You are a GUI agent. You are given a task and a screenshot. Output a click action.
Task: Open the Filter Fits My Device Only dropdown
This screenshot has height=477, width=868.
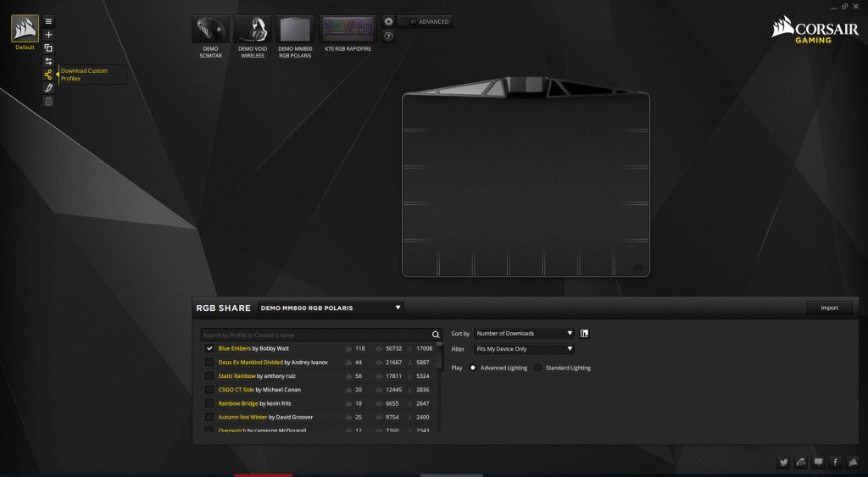[524, 348]
